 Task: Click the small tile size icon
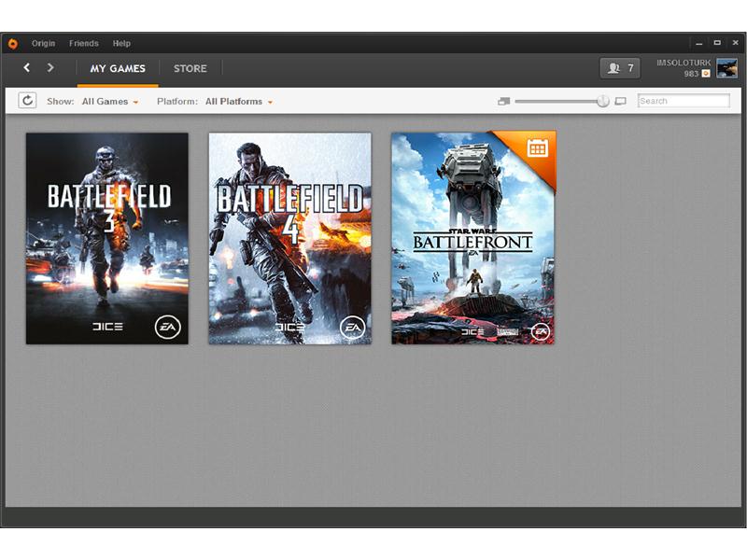[503, 101]
